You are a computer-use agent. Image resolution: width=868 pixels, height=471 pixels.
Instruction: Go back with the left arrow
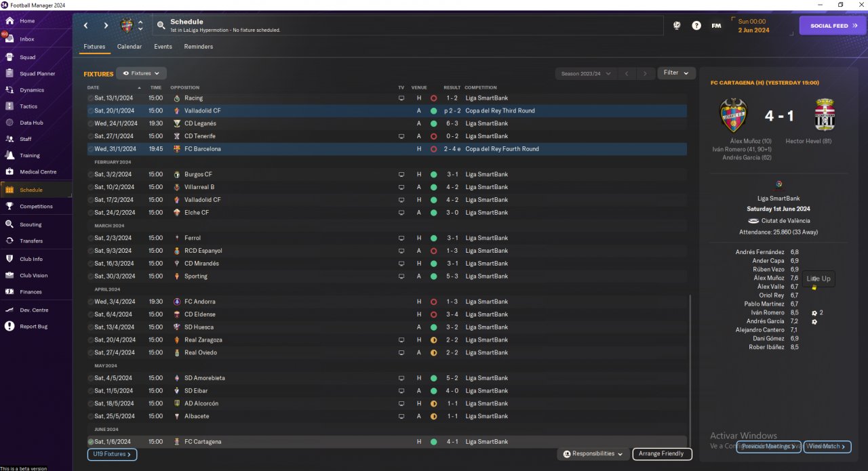pos(86,26)
